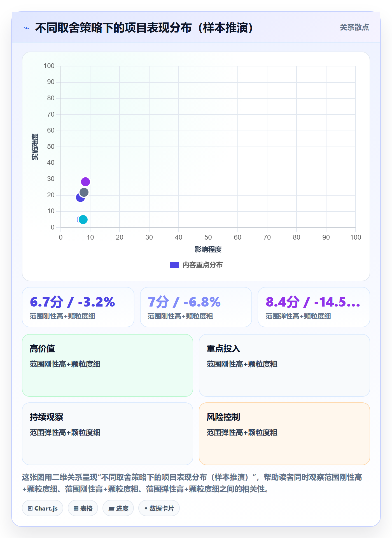Click the 数据卡片 tag chip
Screen dimensions: 392x538
pos(159,508)
